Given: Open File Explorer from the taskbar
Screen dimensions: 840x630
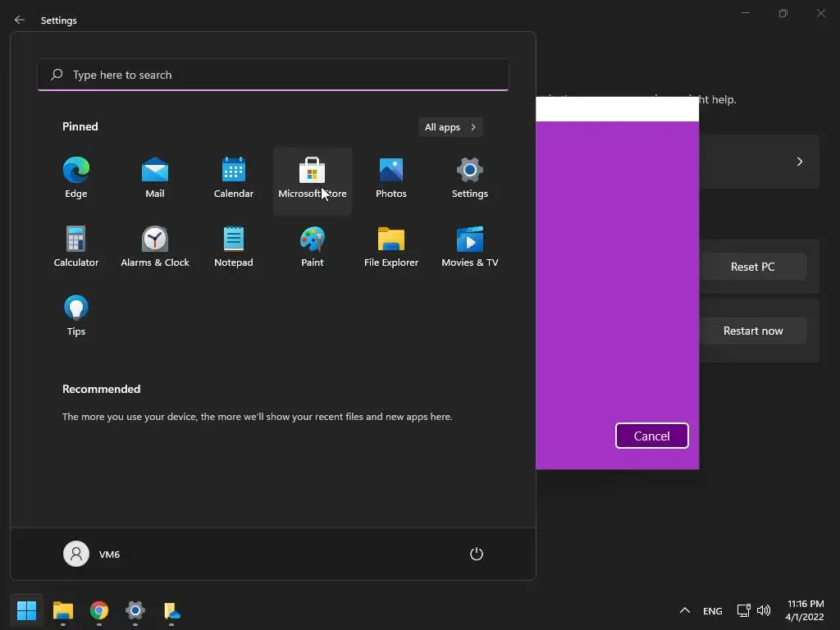Looking at the screenshot, I should 62,610.
